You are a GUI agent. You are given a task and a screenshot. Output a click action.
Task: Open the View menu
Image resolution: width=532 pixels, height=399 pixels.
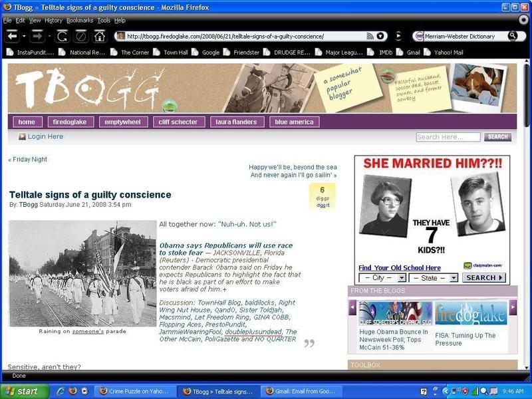click(35, 21)
